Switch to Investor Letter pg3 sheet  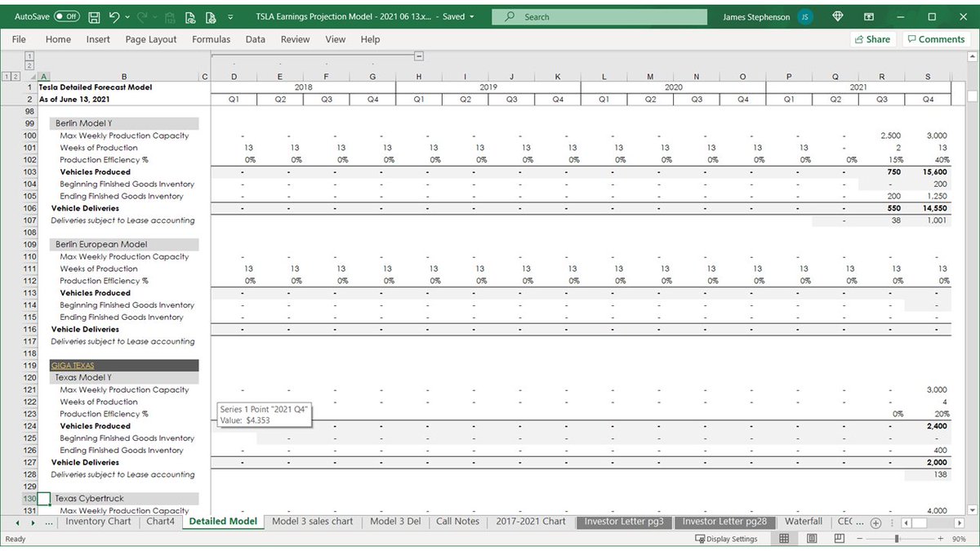coord(624,522)
